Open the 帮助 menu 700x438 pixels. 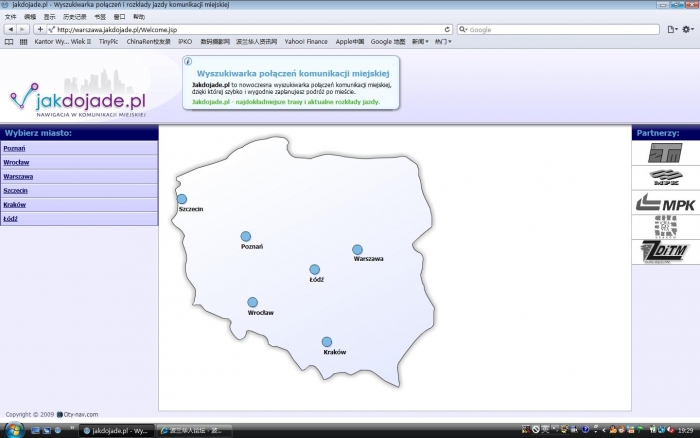[x=139, y=17]
